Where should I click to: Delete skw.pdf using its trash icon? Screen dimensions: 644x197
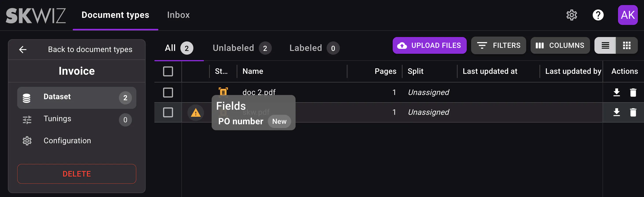[x=633, y=113]
